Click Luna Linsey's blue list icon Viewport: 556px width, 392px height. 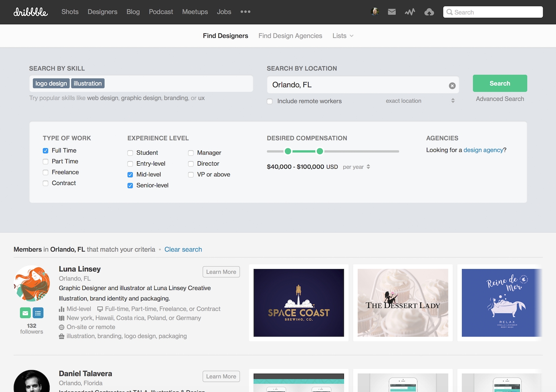[38, 313]
